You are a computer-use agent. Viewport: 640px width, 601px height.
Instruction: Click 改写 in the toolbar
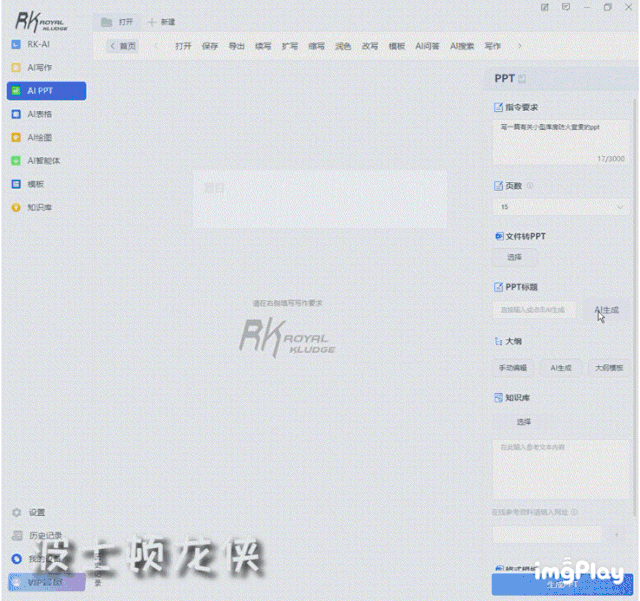pos(370,46)
